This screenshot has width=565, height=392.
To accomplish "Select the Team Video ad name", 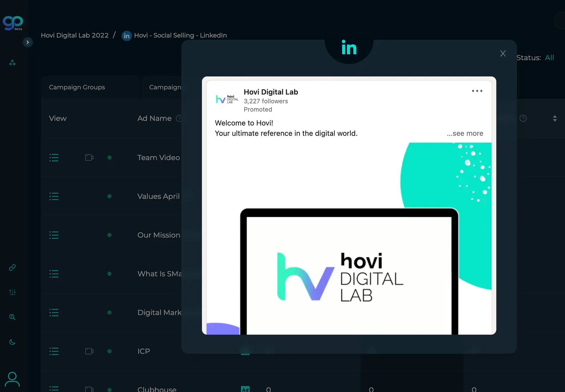I will (159, 158).
